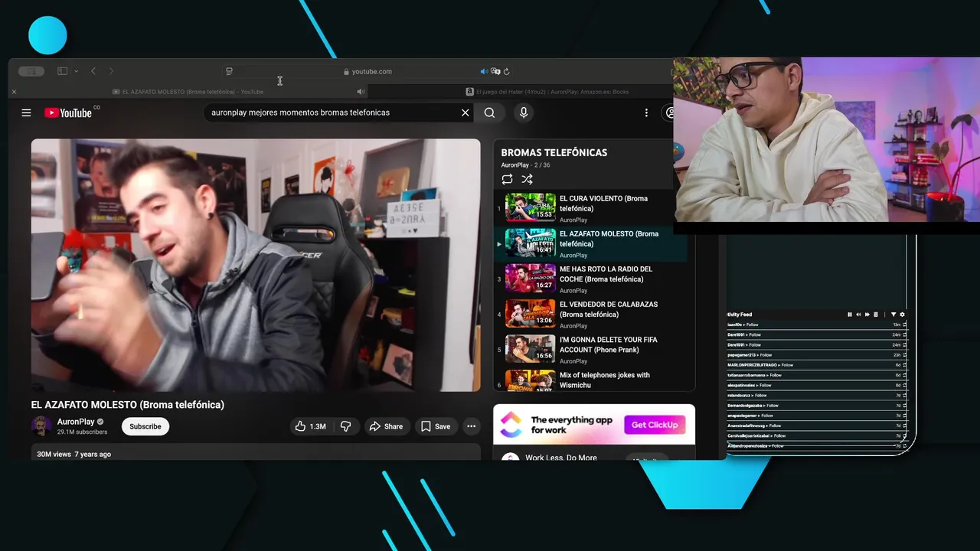Screen dimensions: 980x551
Task: Like the video with 1.3M likes
Action: [310, 426]
